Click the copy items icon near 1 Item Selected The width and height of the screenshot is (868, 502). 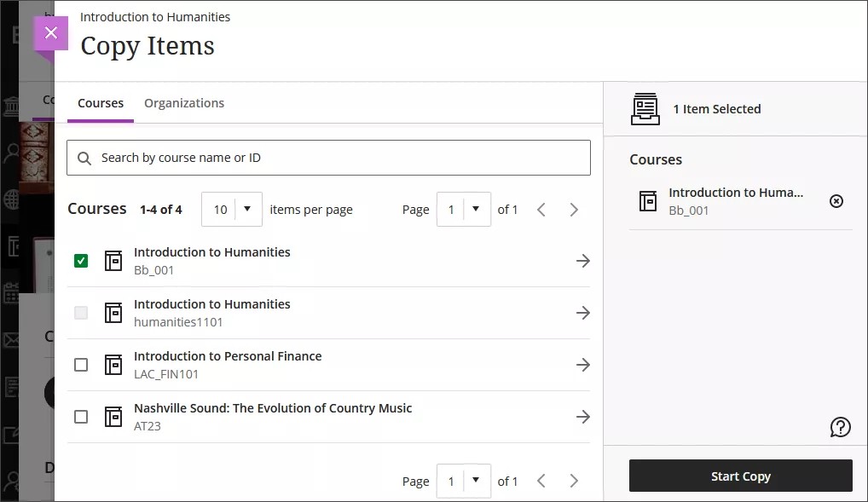point(645,108)
